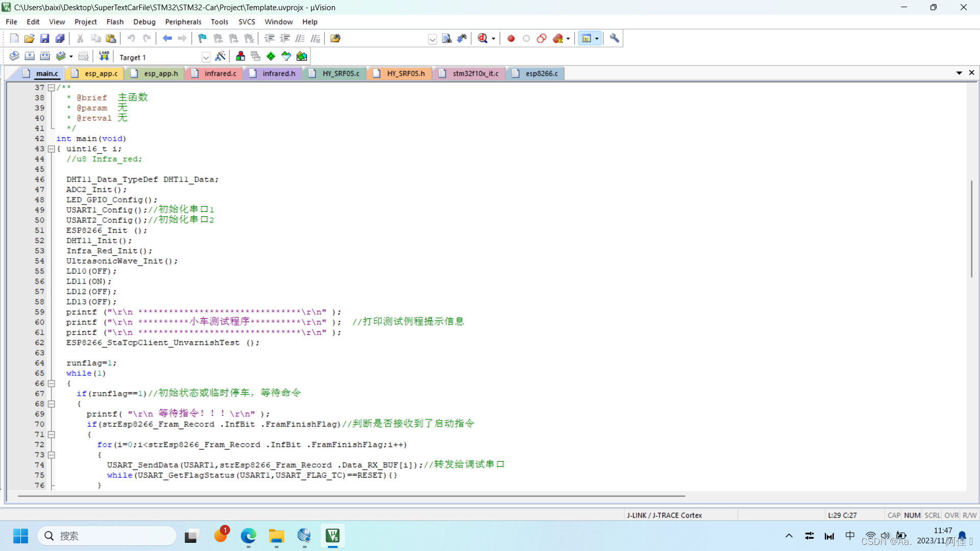Open the Configuration wrench dialog
The width and height of the screenshot is (980, 551).
(614, 38)
